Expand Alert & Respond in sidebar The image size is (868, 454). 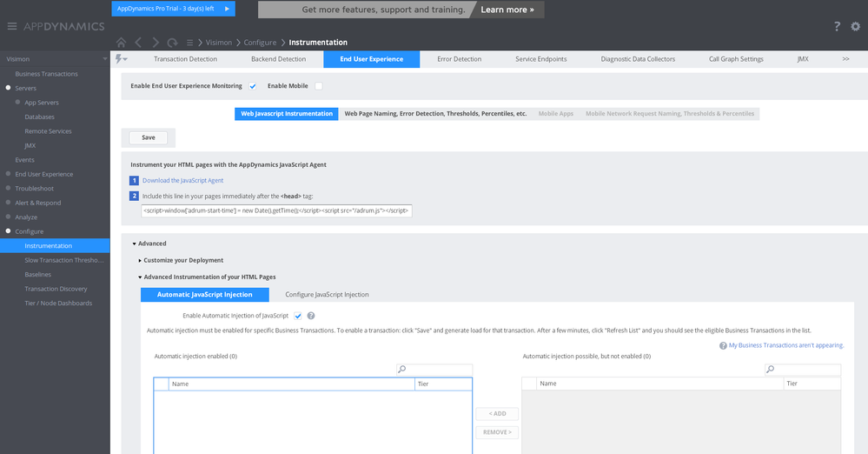click(x=9, y=203)
